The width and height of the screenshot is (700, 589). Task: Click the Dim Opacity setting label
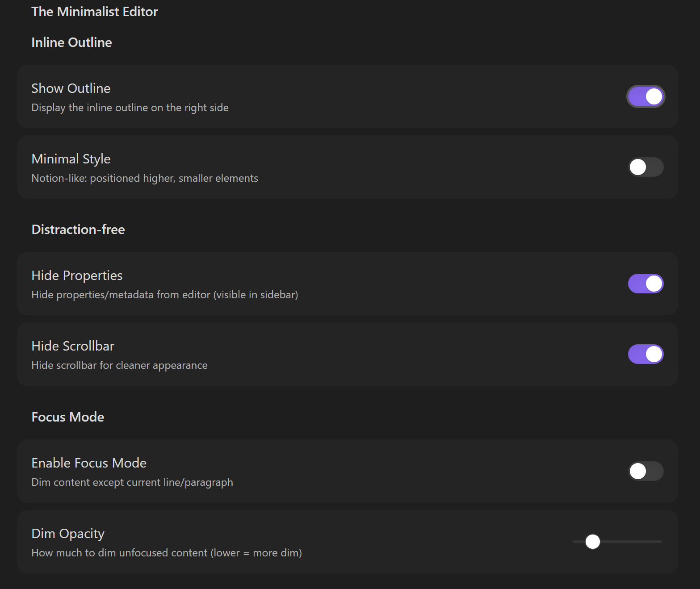[68, 533]
